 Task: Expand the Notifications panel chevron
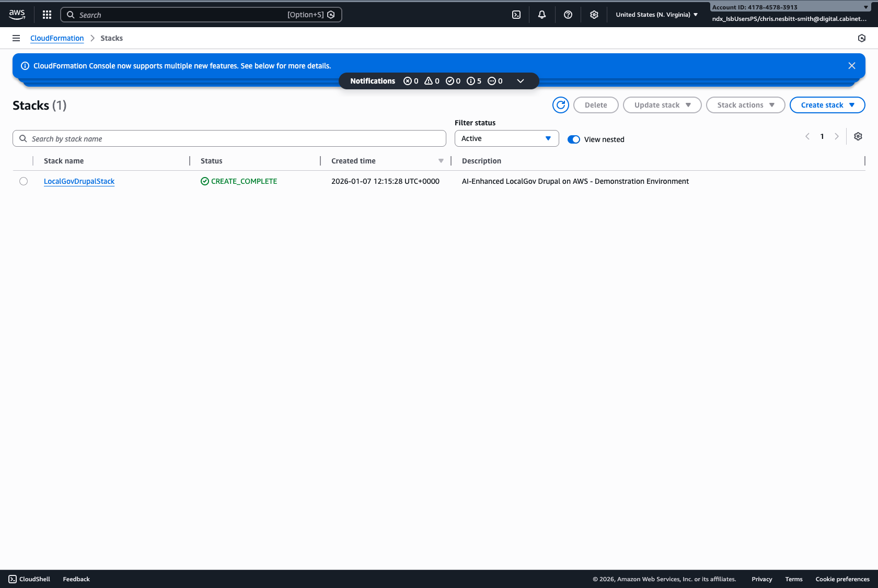pos(520,81)
